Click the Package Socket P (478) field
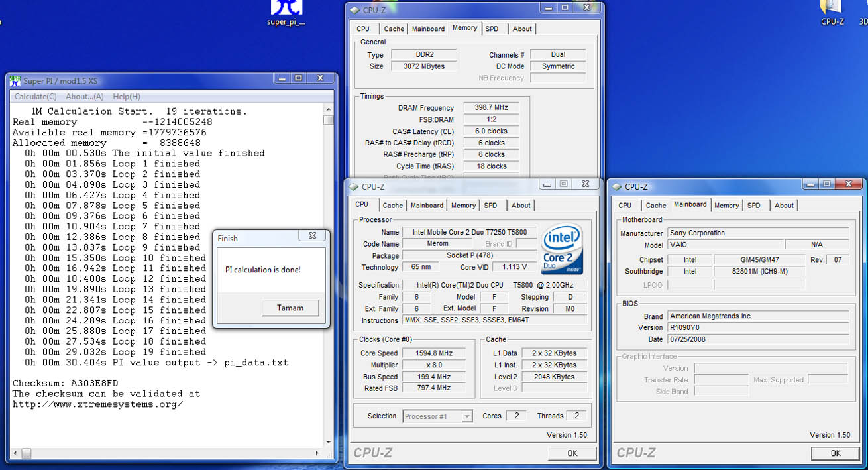This screenshot has height=470, width=868. coord(468,256)
